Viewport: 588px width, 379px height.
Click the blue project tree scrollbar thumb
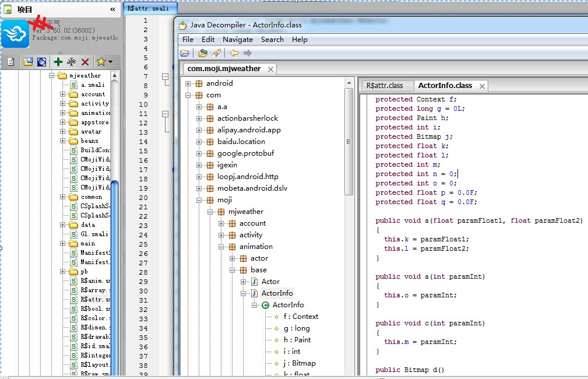pyautogui.click(x=115, y=278)
